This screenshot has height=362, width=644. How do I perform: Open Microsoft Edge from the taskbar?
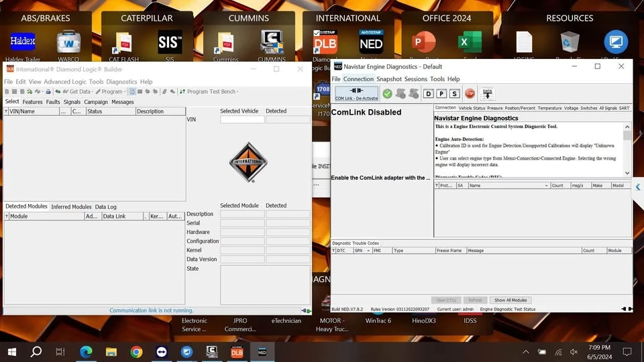click(x=87, y=352)
